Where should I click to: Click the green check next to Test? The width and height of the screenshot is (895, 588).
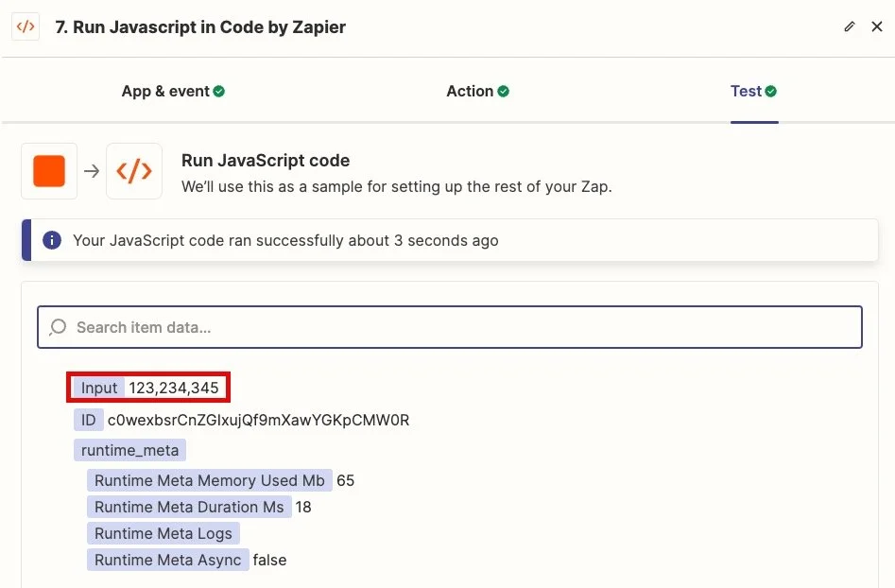tap(770, 92)
